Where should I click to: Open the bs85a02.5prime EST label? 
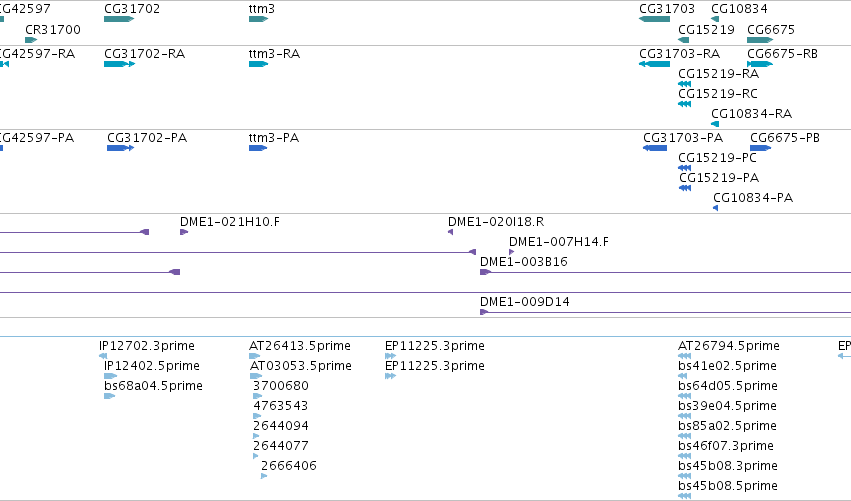(727, 426)
